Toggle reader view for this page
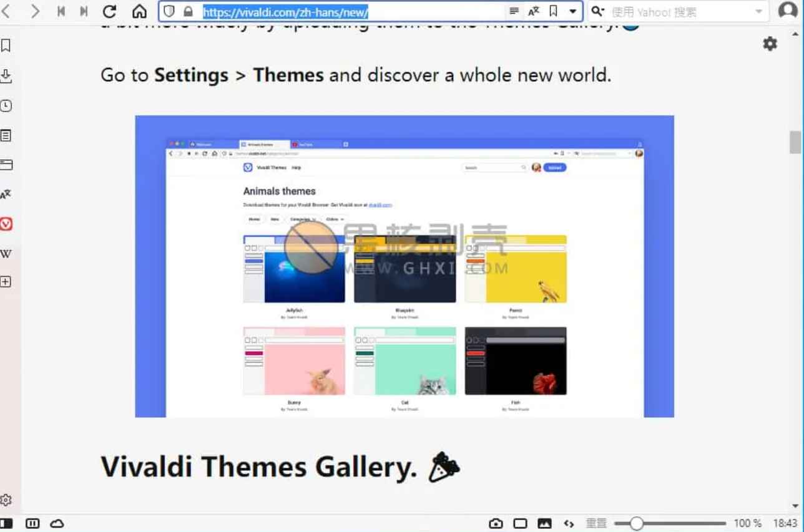This screenshot has width=804, height=532. (x=514, y=11)
